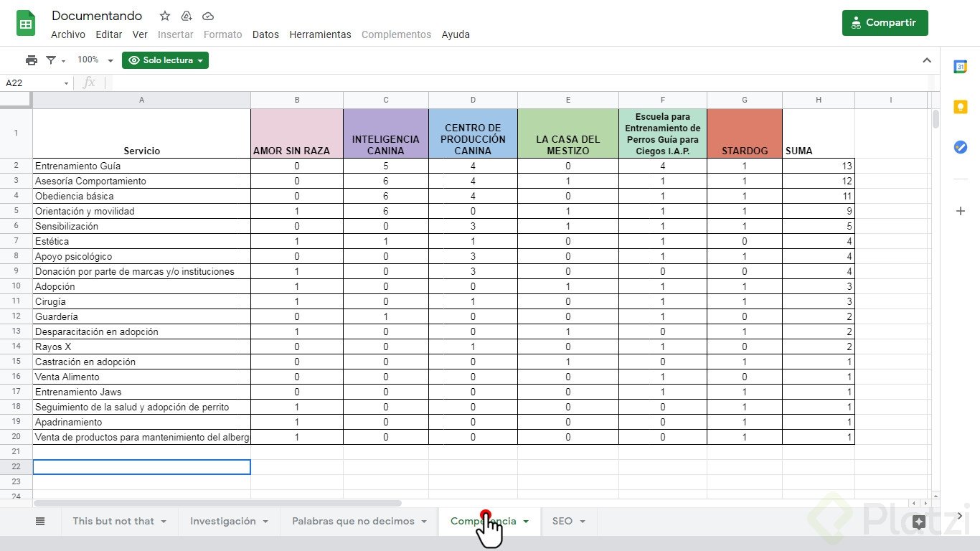Add the file shortcut to Drive
The height and width of the screenshot is (551, 980).
(x=187, y=16)
